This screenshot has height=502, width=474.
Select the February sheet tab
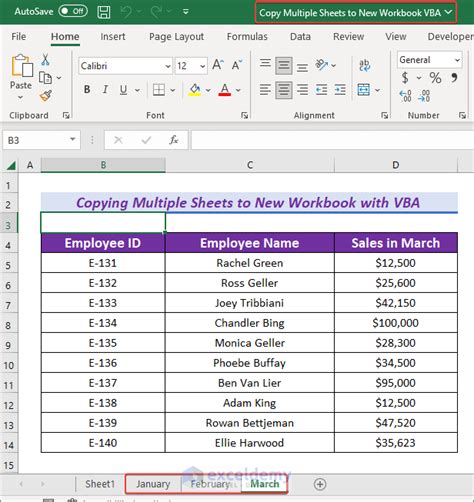tap(210, 484)
